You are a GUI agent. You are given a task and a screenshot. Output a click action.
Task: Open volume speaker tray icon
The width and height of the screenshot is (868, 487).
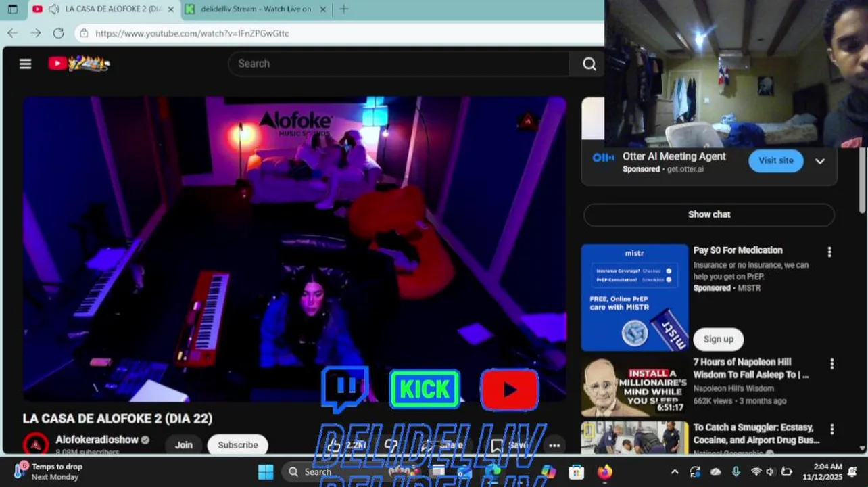771,471
